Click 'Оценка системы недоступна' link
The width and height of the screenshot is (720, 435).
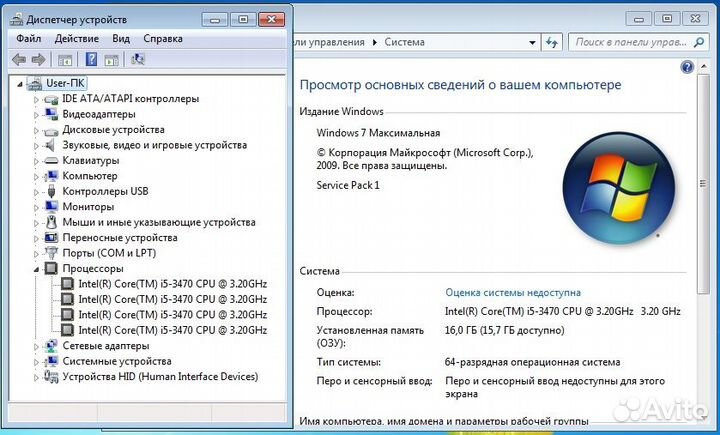click(513, 293)
